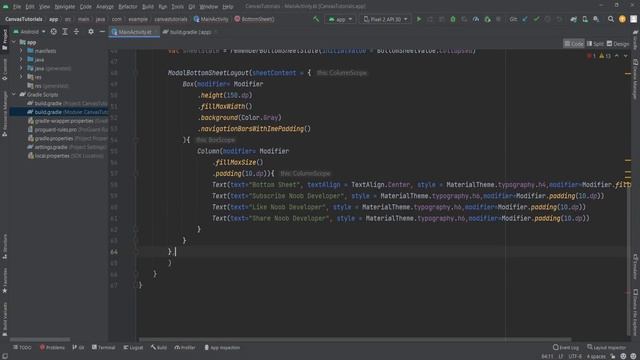The height and width of the screenshot is (360, 640).
Task: Click Collapse All in project panel toolbar
Action: pyautogui.click(x=76, y=31)
